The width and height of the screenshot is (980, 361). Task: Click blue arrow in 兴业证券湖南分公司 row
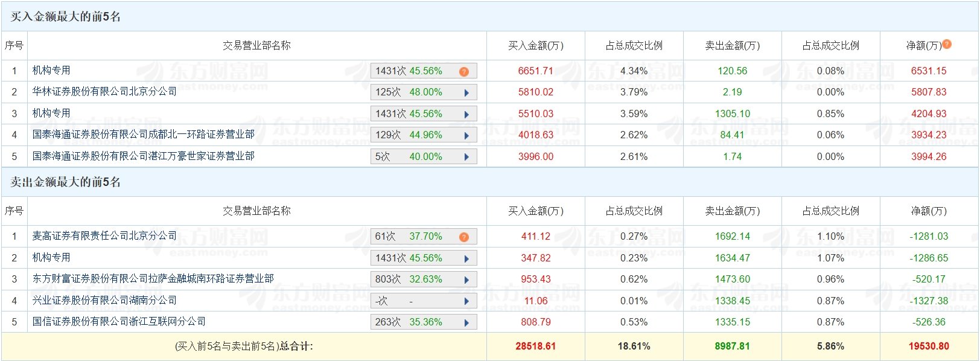coord(466,301)
